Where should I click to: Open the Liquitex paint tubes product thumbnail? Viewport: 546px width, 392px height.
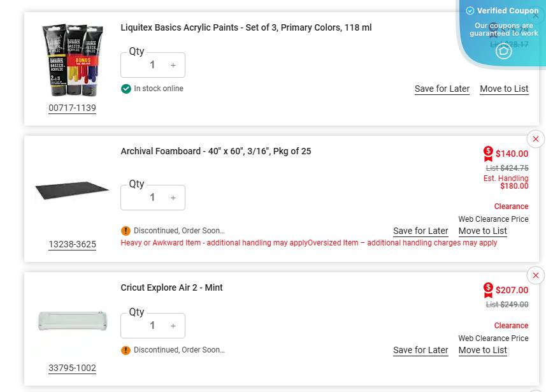pos(72,60)
